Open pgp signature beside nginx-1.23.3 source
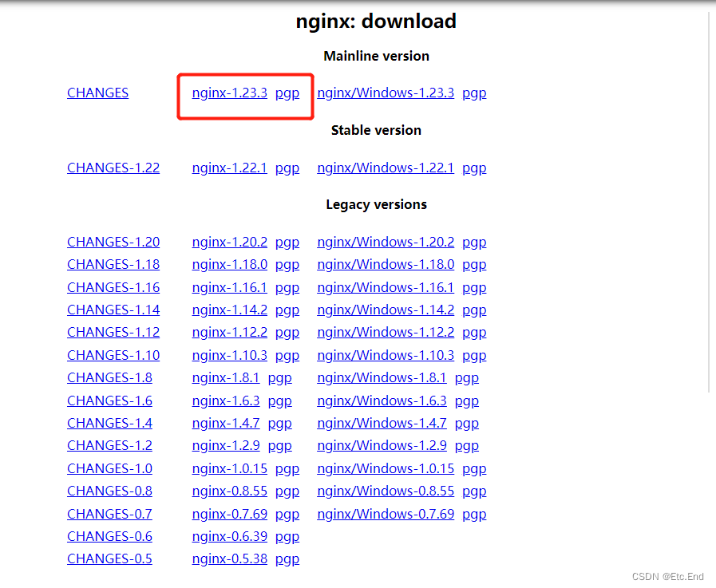The width and height of the screenshot is (716, 588). (287, 93)
